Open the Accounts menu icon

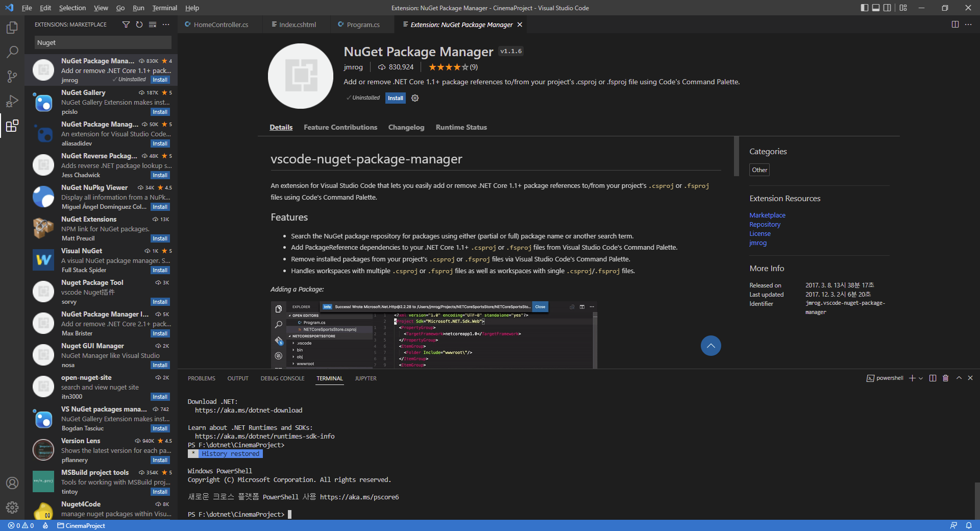pos(12,483)
